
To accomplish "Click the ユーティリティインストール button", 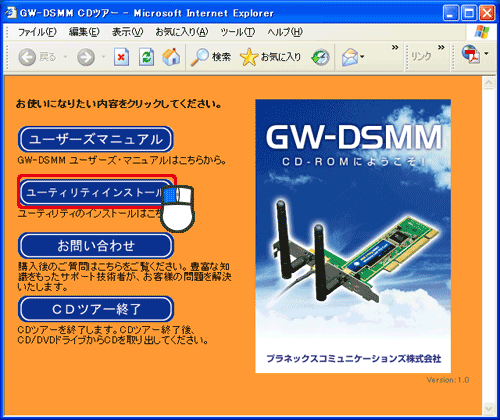I will tap(96, 193).
